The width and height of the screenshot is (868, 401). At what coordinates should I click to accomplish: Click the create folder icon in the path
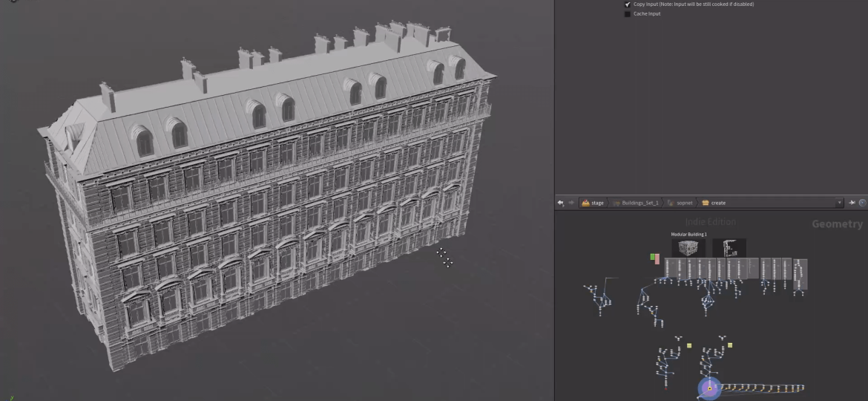(x=706, y=203)
